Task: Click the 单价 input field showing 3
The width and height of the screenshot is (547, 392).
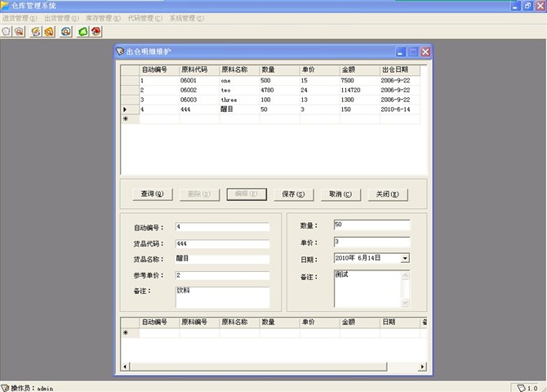Action: click(371, 243)
